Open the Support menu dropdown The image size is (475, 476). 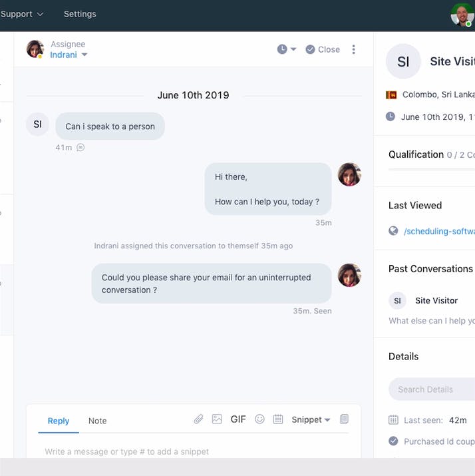coord(22,14)
